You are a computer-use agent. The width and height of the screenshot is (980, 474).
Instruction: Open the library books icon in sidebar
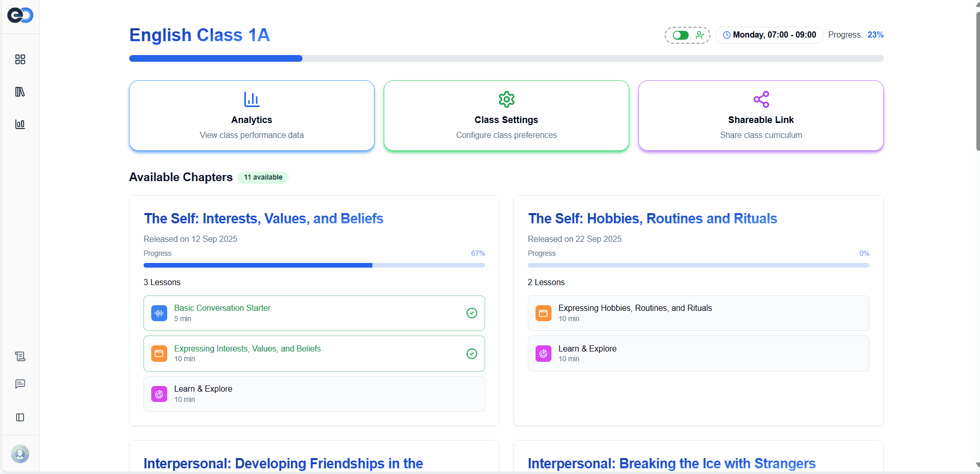(20, 92)
